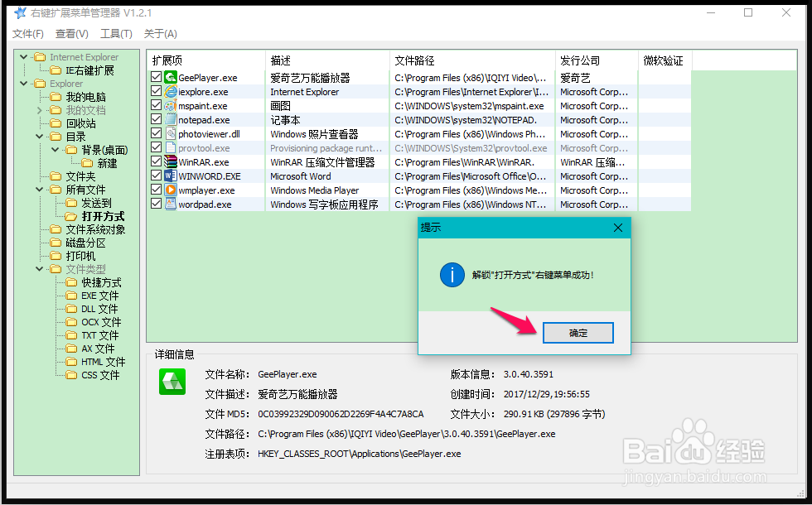This screenshot has width=812, height=505.
Task: Click the WINWORD.EXE Word icon
Action: (x=171, y=176)
